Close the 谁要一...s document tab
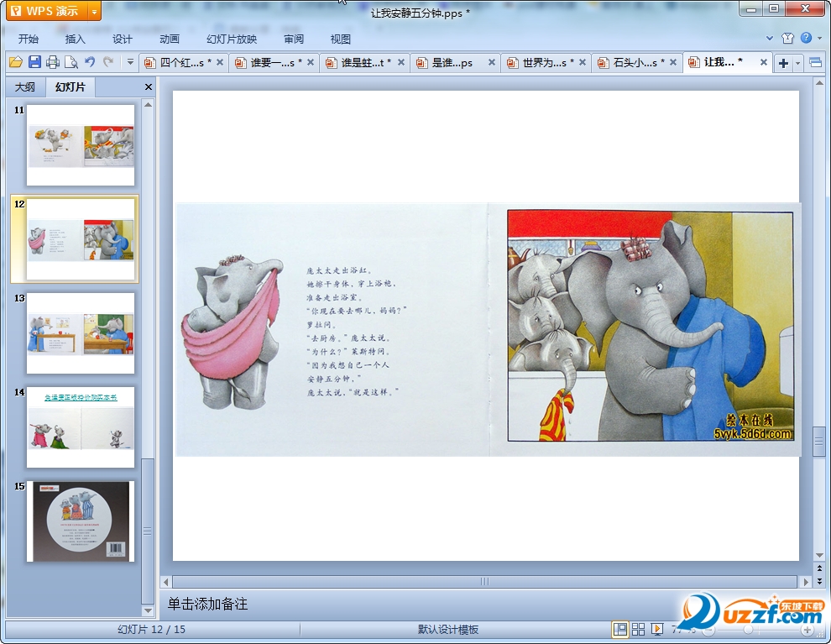This screenshot has width=831, height=644. (311, 62)
